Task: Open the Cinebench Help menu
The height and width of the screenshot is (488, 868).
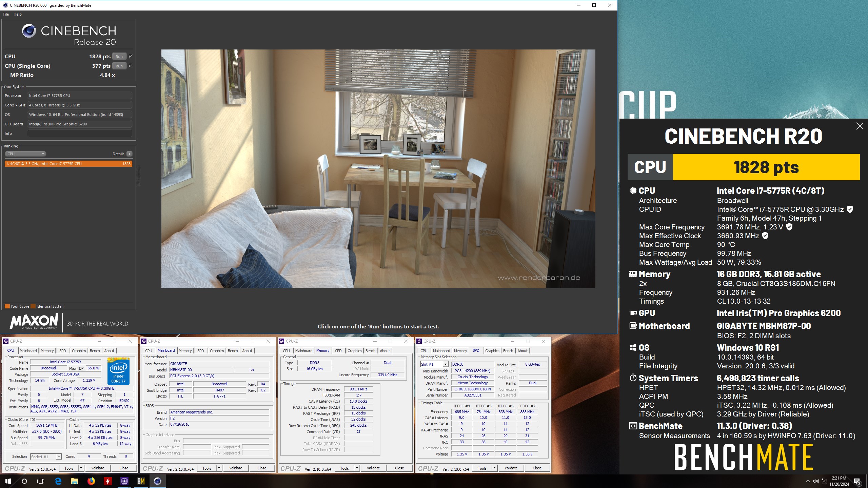Action: click(18, 14)
